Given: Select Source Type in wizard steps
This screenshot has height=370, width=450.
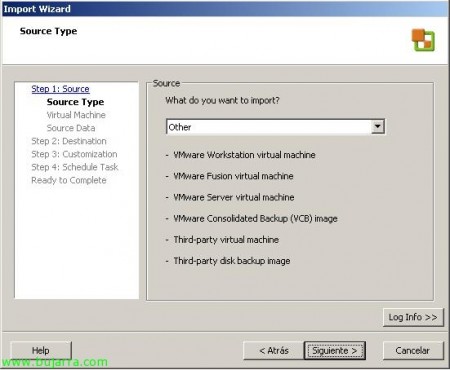Looking at the screenshot, I should pyautogui.click(x=75, y=102).
